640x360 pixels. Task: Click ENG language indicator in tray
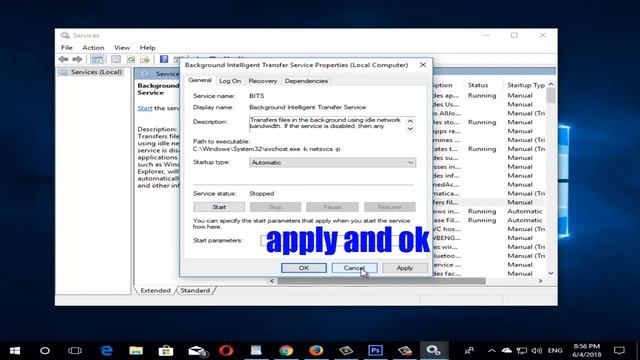pos(555,351)
